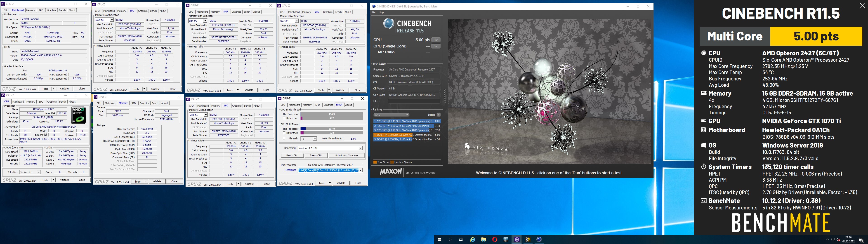Open the Help menu in Cinebench
Viewport: 868px width, 244px height.
click(381, 12)
